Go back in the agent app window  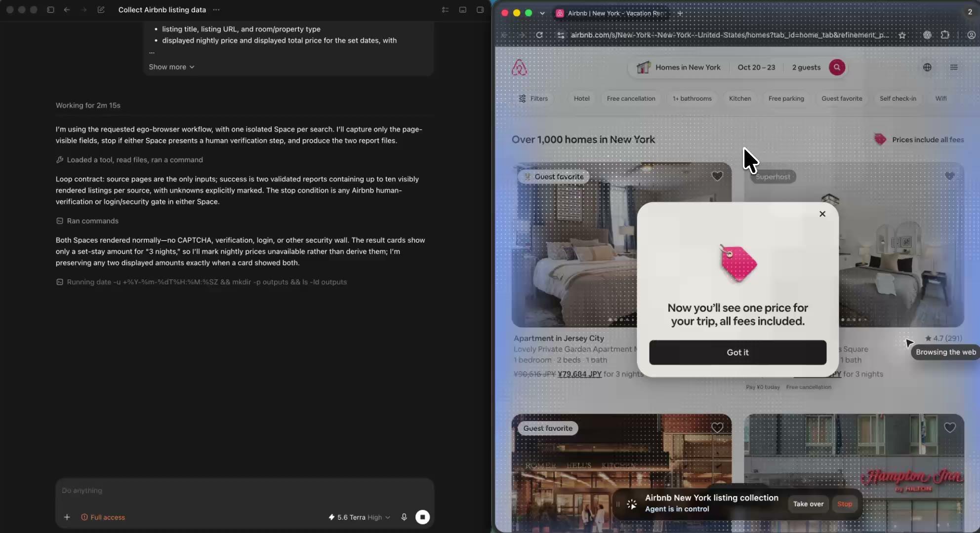(67, 10)
